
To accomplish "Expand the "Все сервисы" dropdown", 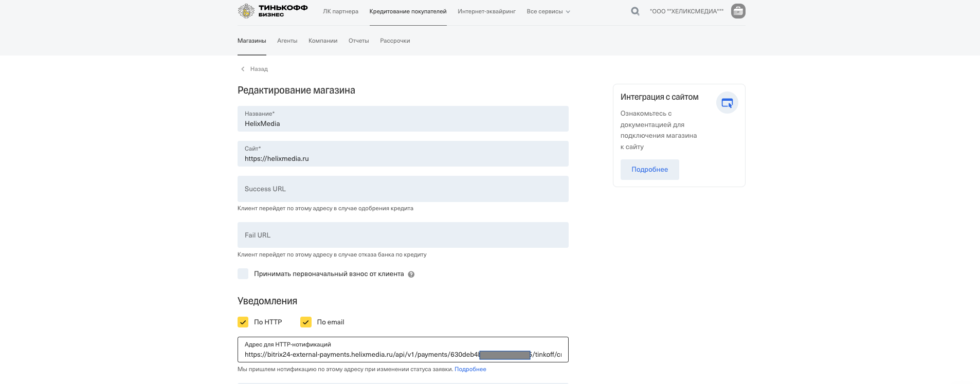I will point(548,11).
